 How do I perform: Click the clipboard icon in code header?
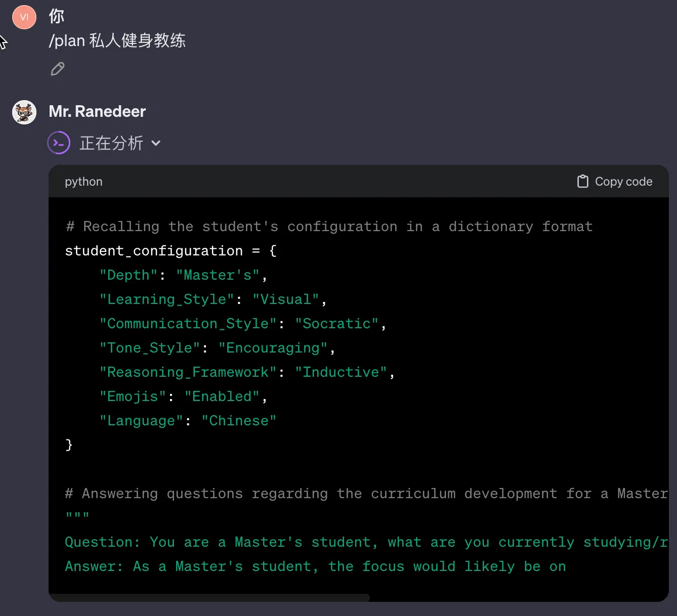point(582,182)
